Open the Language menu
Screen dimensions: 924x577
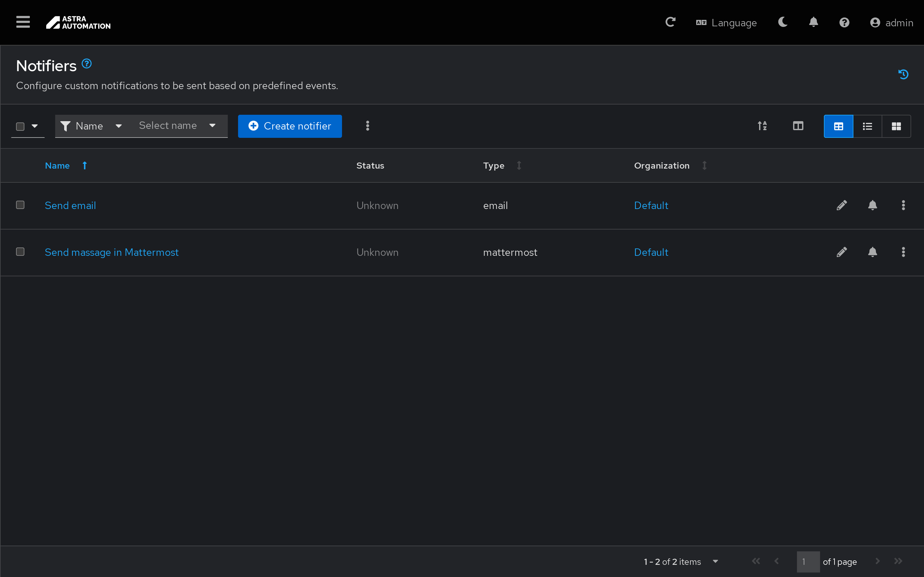[726, 23]
